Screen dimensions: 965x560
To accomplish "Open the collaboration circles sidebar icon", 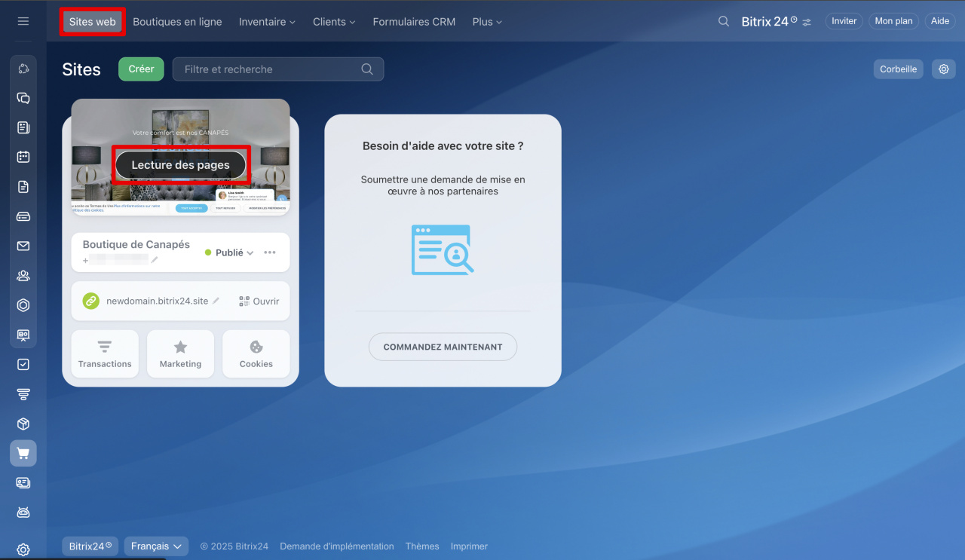I will [23, 69].
